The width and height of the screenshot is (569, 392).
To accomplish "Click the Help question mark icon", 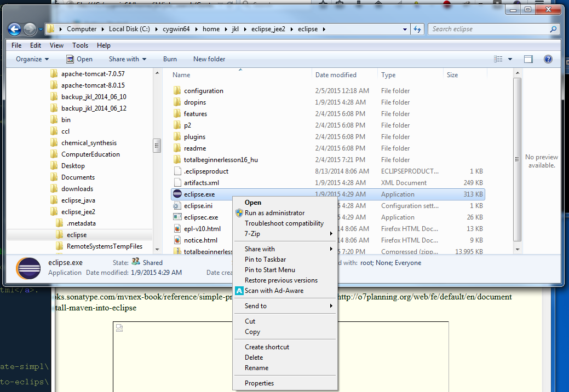I will (548, 59).
